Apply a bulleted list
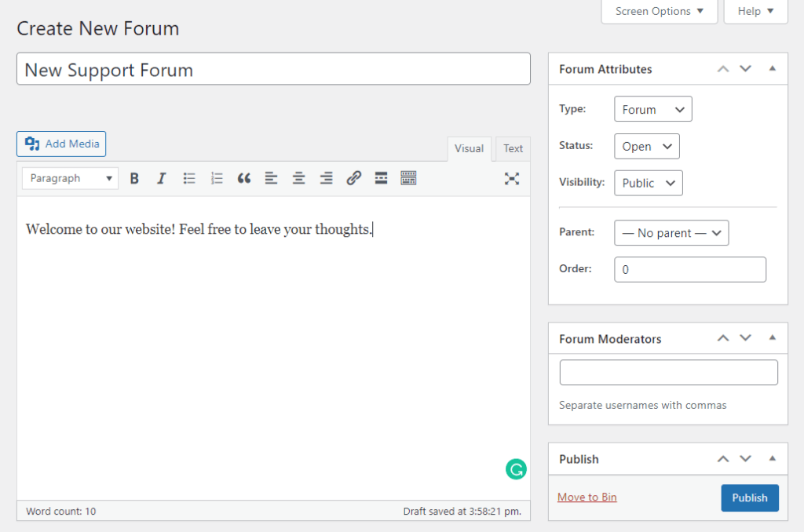 pos(189,178)
